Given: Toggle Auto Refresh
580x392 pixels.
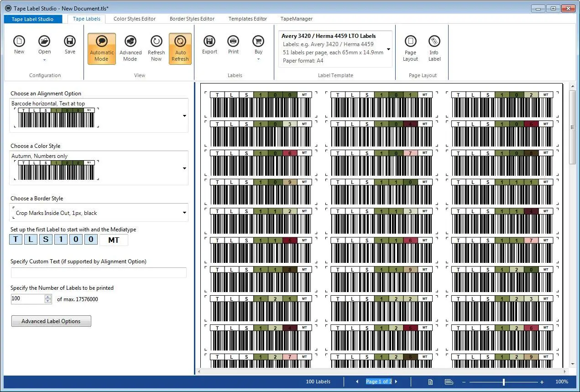Looking at the screenshot, I should 180,49.
